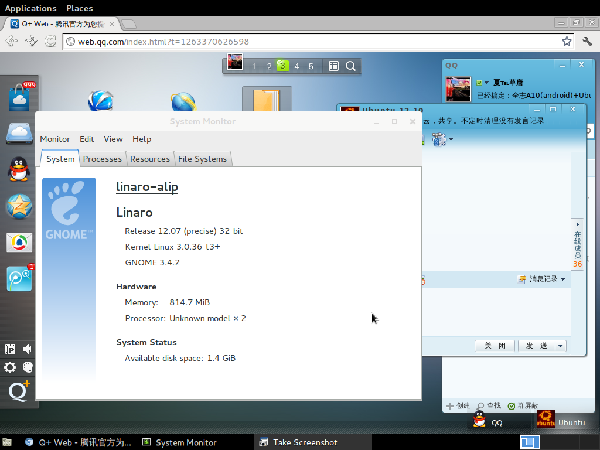The width and height of the screenshot is (600, 450).
Task: Click the Ubuntu chat web taskbar item
Action: pyautogui.click(x=561, y=420)
